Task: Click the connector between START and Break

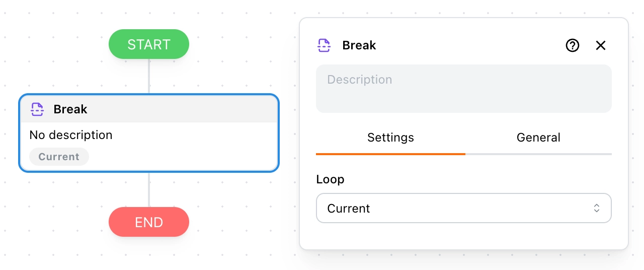Action: 149,76
